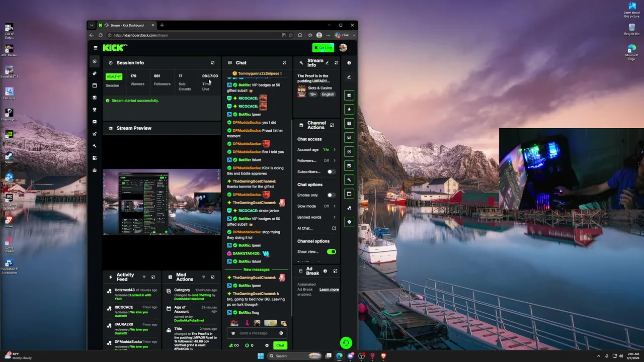Show Ad Break info tooltip icon
This screenshot has width=644, height=362.
tap(325, 271)
